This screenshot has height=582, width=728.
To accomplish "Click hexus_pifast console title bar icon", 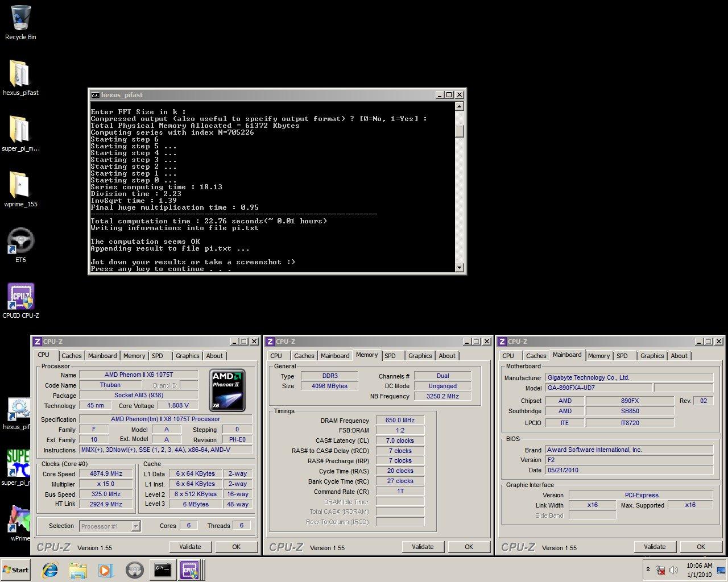I will (95, 95).
